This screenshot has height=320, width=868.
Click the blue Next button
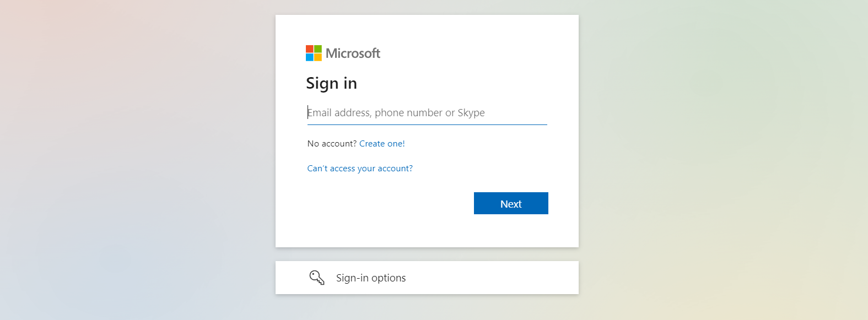pyautogui.click(x=511, y=203)
